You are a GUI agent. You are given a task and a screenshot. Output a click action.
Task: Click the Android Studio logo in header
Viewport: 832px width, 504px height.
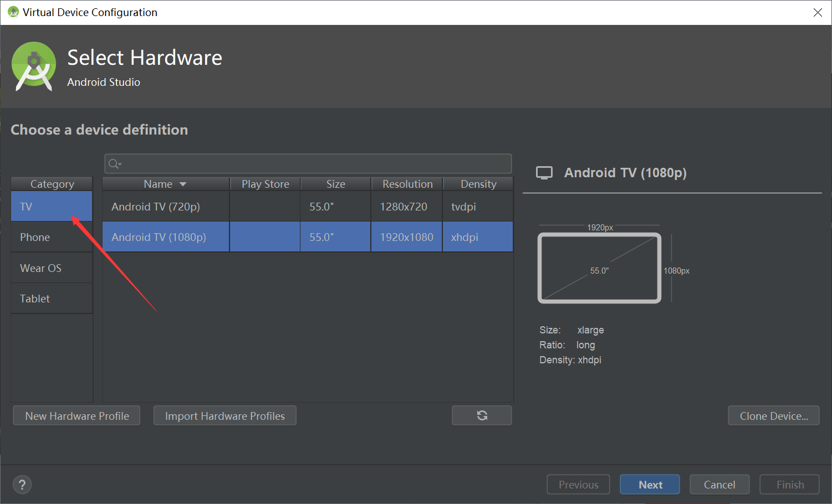34,66
